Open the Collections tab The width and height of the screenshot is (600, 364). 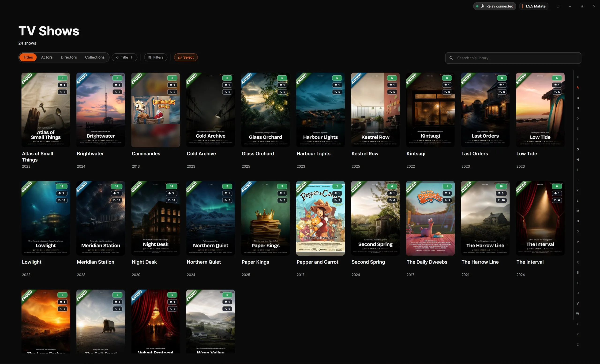coord(95,57)
